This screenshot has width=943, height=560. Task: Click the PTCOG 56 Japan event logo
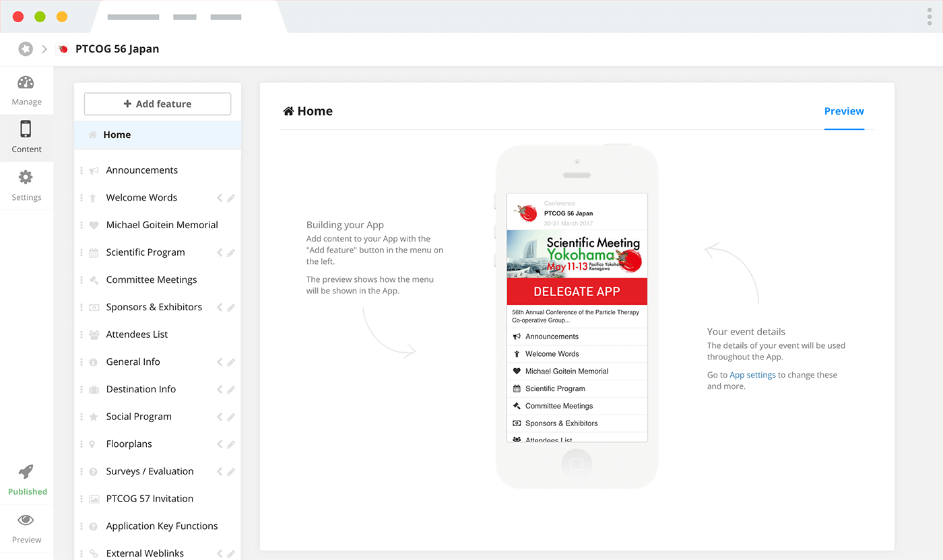click(x=63, y=49)
